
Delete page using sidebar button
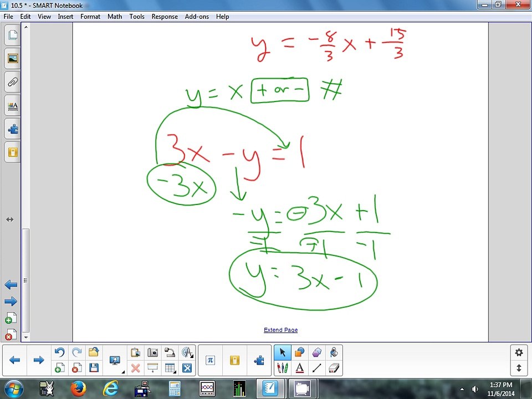click(x=11, y=335)
